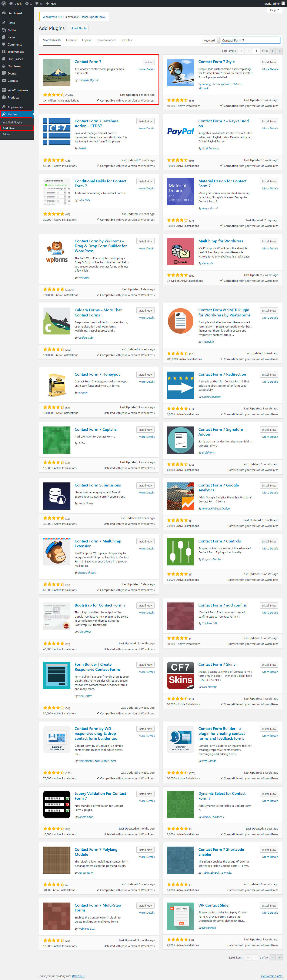Viewport: 287px width, 980px height.
Task: Install Contact Form 7 Skins plugin
Action: (269, 665)
